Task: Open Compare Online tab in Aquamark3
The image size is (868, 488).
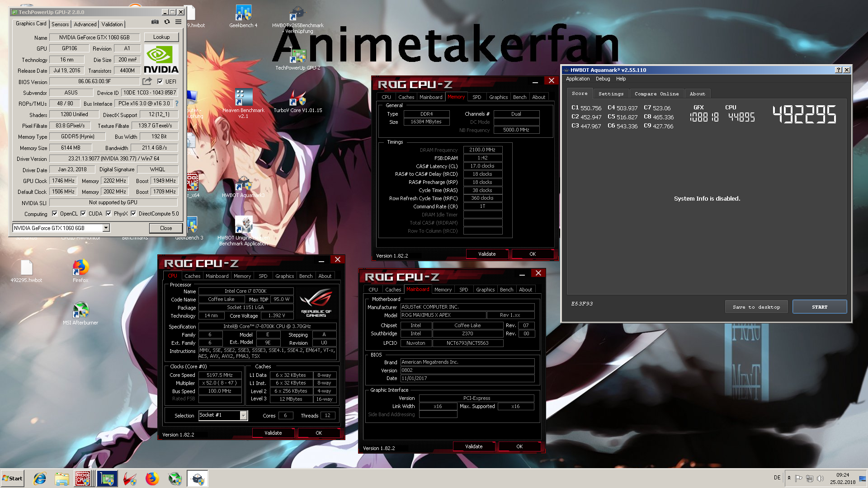Action: pyautogui.click(x=656, y=94)
